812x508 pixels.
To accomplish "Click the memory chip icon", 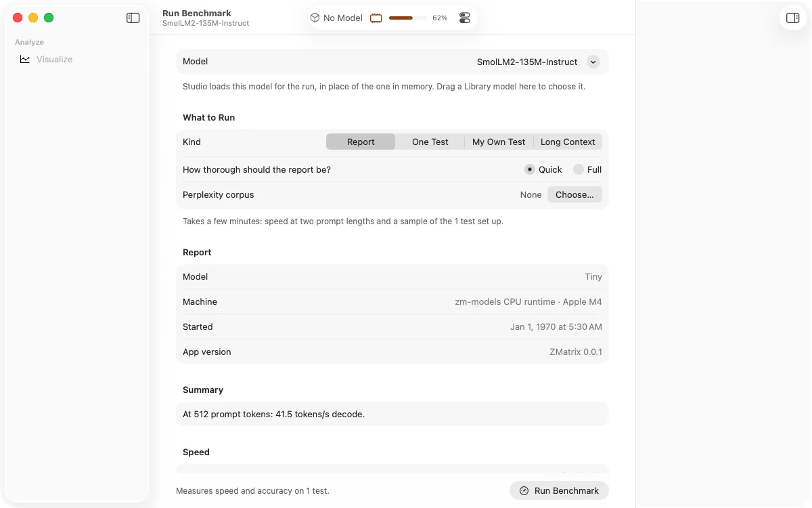I will [x=376, y=18].
